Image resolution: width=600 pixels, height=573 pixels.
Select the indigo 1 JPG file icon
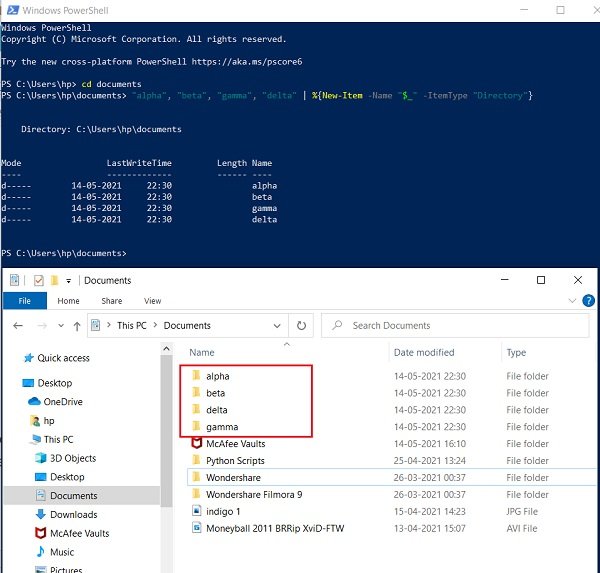coord(196,511)
